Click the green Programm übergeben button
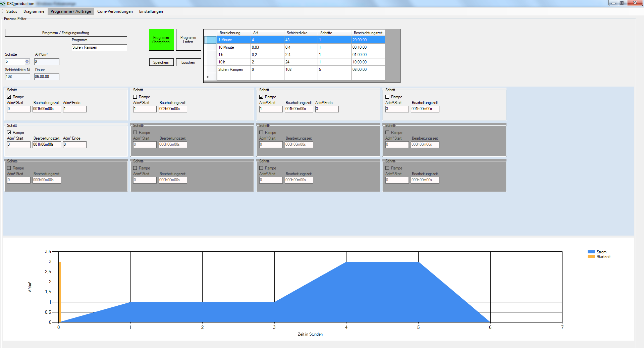This screenshot has height=348, width=644. [x=161, y=40]
